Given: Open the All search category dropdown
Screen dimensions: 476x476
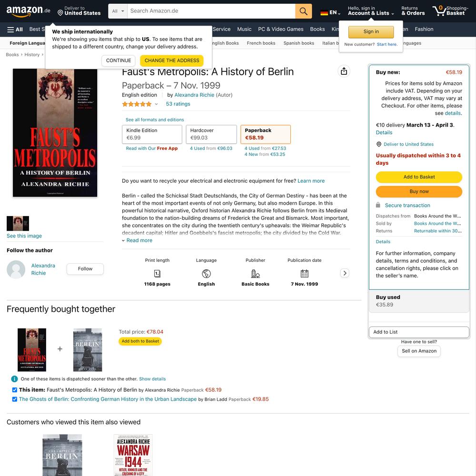Looking at the screenshot, I should point(118,11).
